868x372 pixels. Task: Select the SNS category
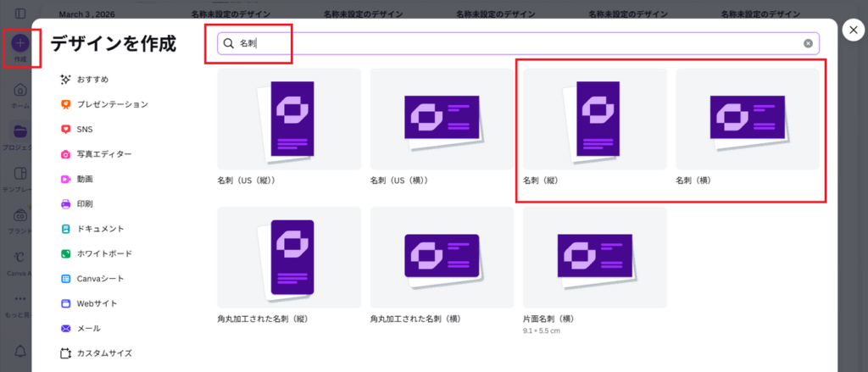pyautogui.click(x=76, y=129)
